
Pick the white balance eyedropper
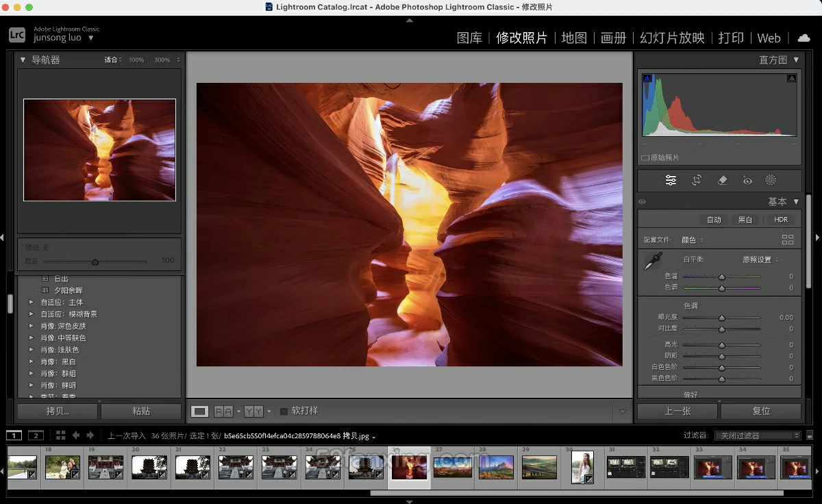[x=653, y=262]
